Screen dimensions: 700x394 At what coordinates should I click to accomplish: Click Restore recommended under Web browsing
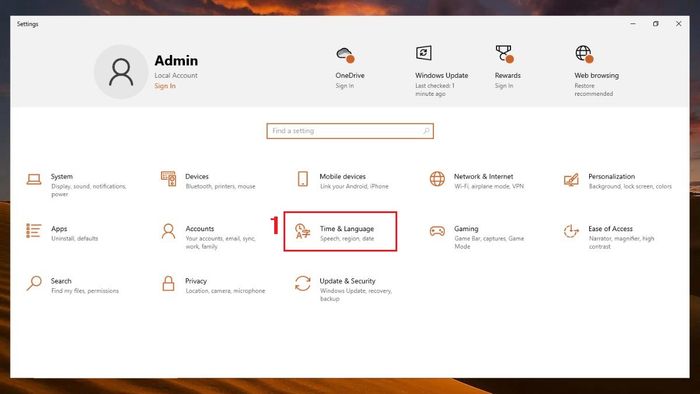(593, 90)
